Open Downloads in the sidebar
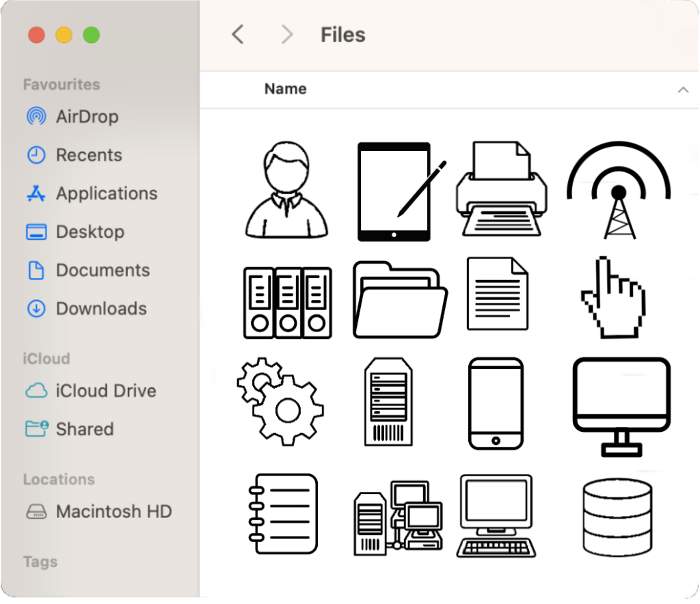The image size is (700, 604). [86, 308]
